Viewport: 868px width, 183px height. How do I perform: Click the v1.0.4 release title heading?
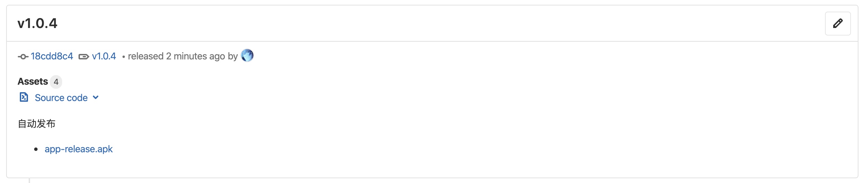click(38, 23)
